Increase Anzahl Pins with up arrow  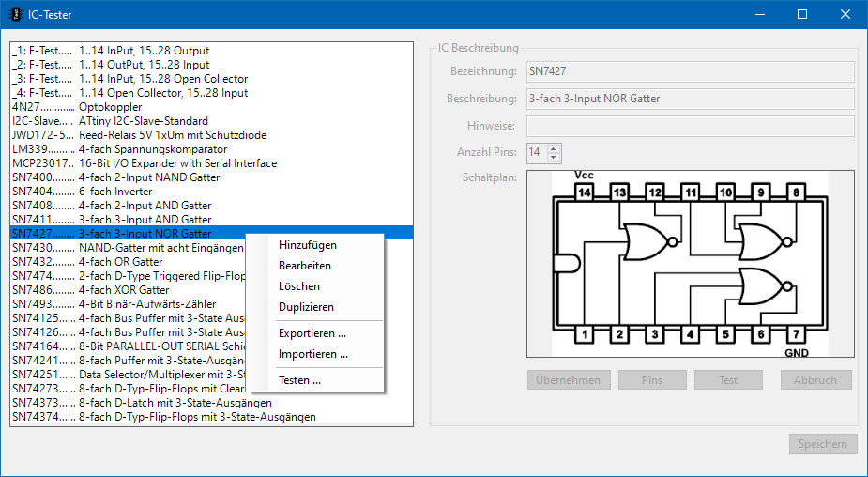tap(553, 148)
